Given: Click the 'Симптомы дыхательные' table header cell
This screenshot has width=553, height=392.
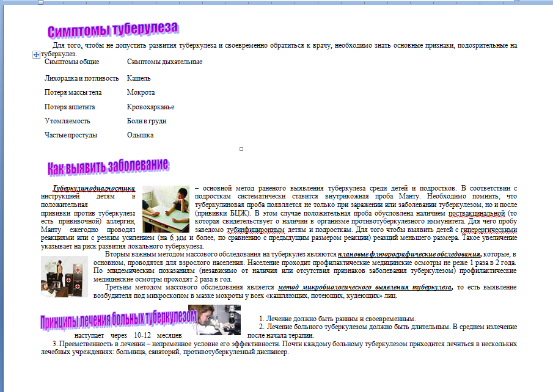Looking at the screenshot, I should tap(164, 62).
